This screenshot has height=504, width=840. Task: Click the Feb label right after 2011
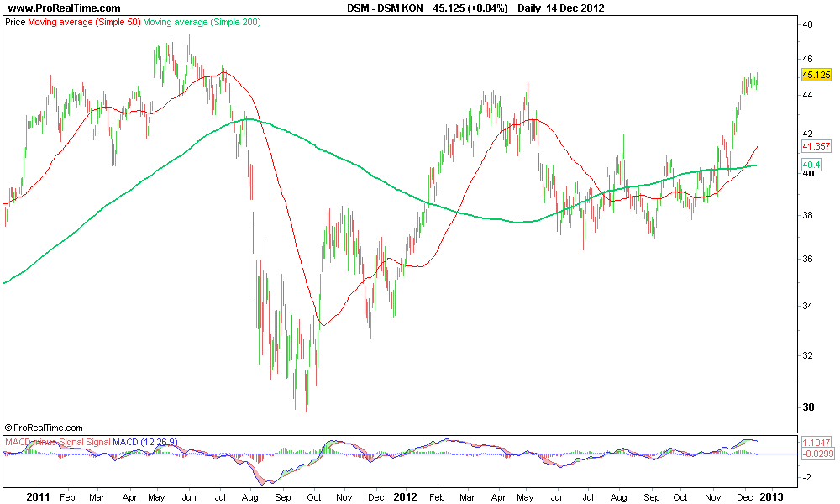(67, 497)
